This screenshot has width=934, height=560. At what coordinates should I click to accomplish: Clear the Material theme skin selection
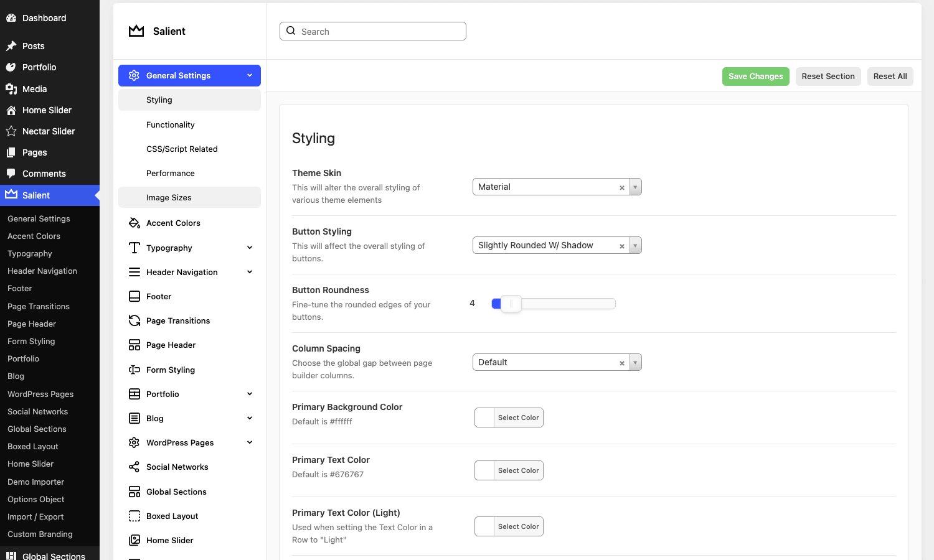tap(621, 187)
